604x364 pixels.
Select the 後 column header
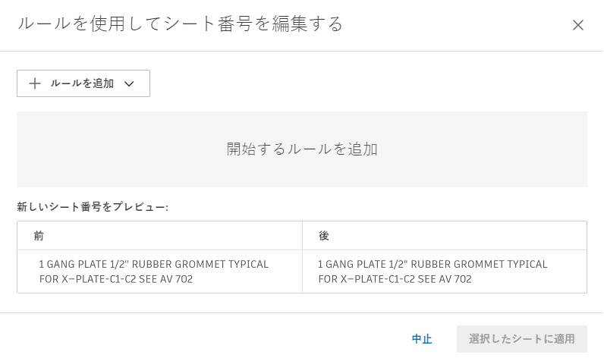(x=324, y=236)
